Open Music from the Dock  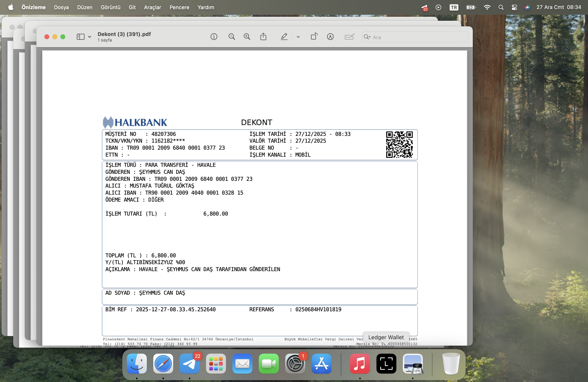(360, 363)
